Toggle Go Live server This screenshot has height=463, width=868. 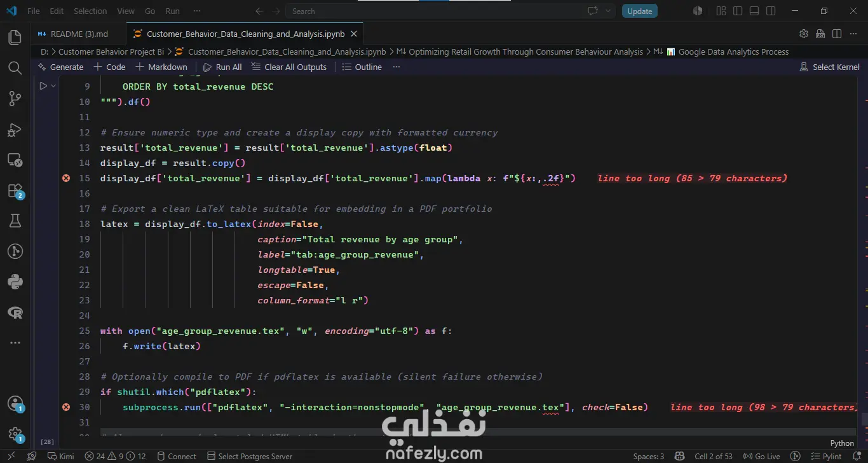761,456
